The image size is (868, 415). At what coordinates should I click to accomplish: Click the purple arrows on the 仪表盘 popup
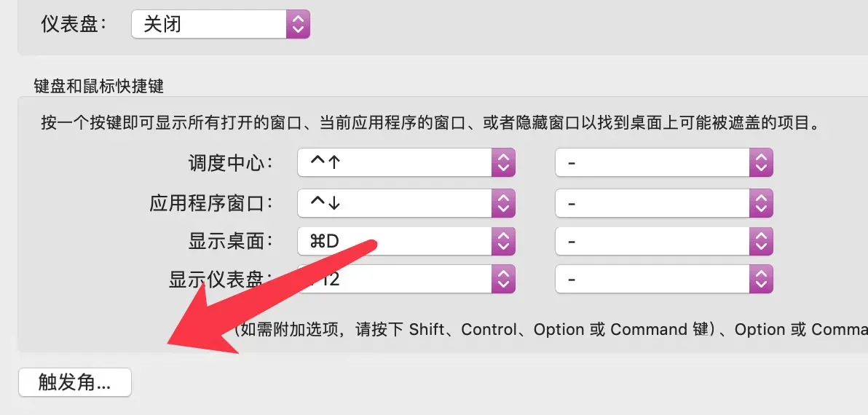coord(298,24)
